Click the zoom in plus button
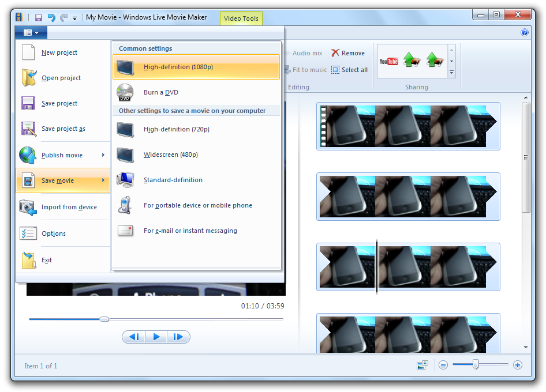The image size is (546, 392). pyautogui.click(x=518, y=365)
